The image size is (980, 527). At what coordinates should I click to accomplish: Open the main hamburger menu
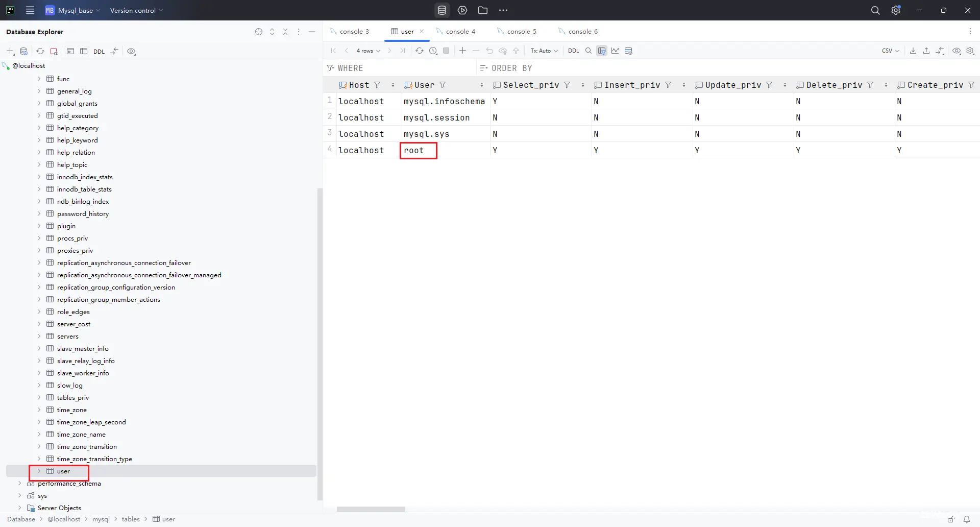(x=30, y=10)
